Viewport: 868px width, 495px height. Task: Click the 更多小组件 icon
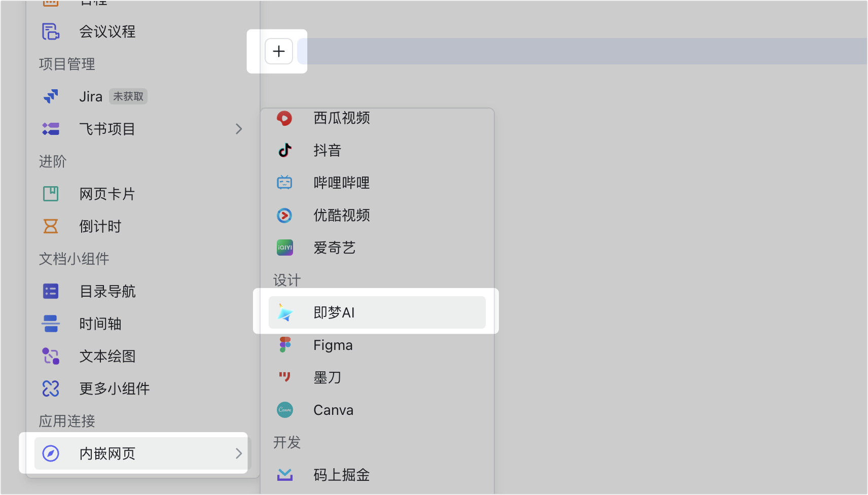[x=51, y=388]
